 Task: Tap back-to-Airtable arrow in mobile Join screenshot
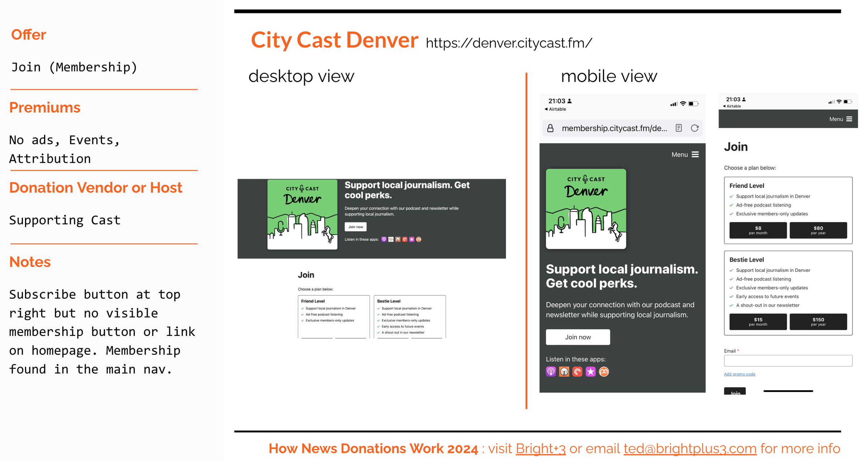(724, 106)
